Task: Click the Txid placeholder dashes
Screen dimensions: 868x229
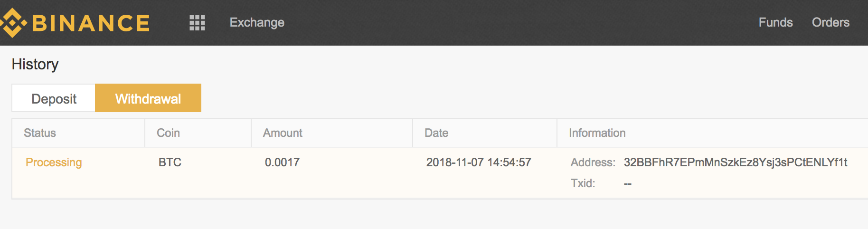Action: coord(628,183)
